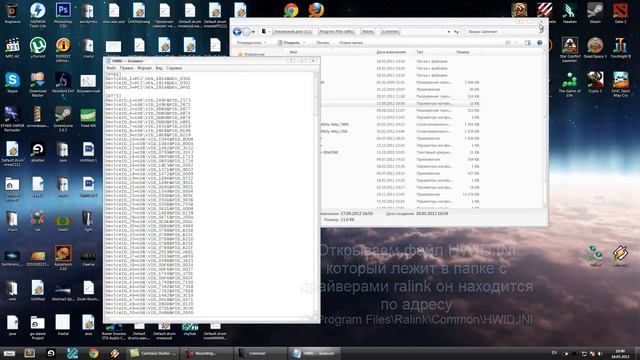This screenshot has height=360, width=640.
Task: Open the Google Chrome desktop icon
Action: point(291,10)
